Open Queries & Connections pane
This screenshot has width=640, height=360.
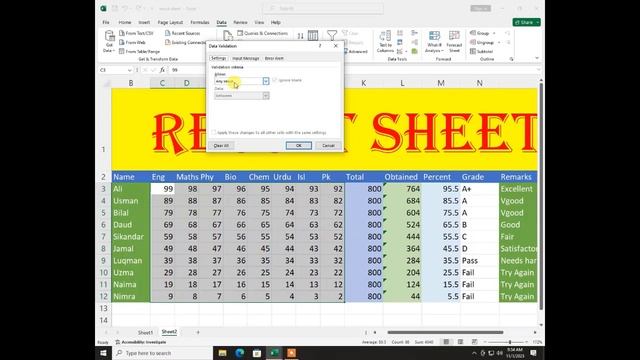[262, 33]
